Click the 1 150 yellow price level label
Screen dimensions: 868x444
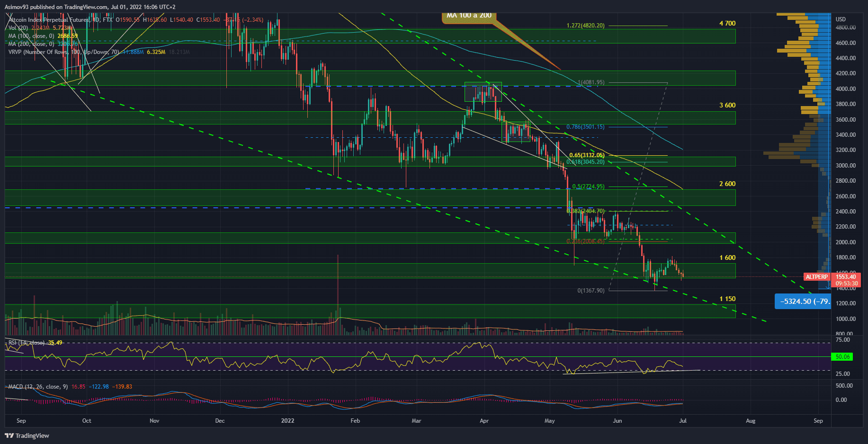point(727,299)
